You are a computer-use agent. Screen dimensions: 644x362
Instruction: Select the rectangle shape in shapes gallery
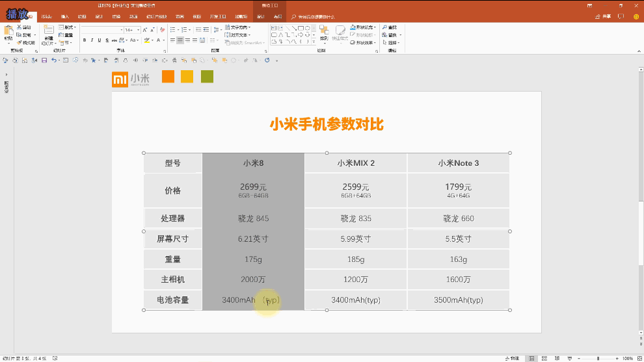(301, 28)
